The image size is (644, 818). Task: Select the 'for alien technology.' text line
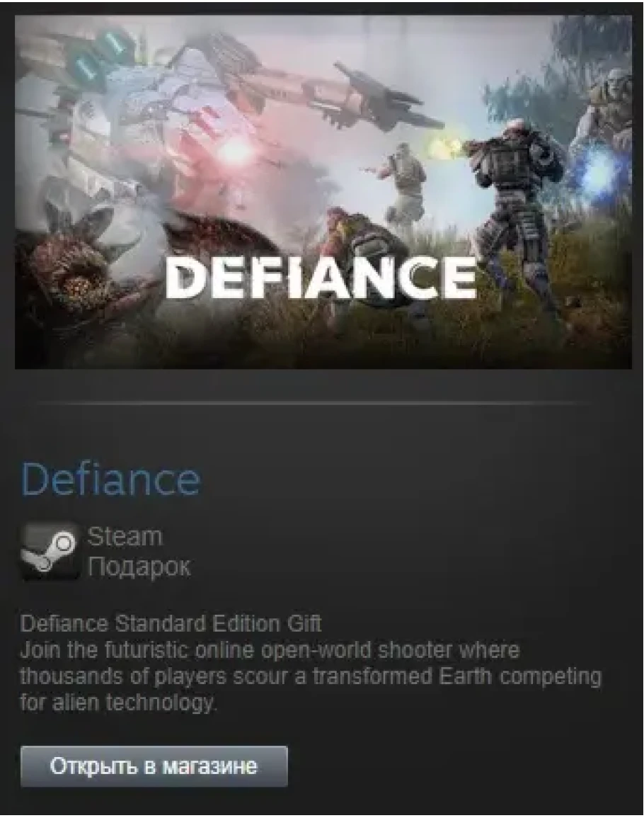pyautogui.click(x=117, y=702)
